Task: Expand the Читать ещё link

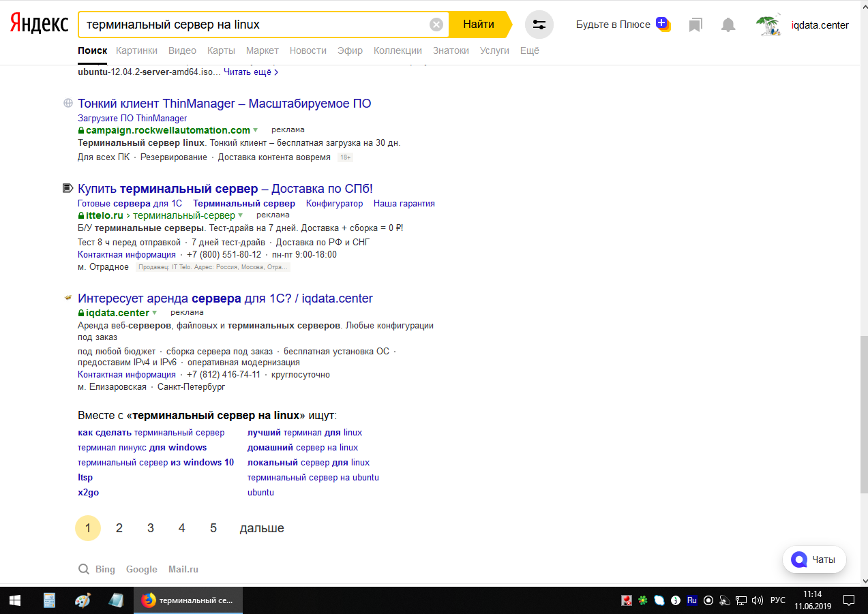Action: (251, 72)
